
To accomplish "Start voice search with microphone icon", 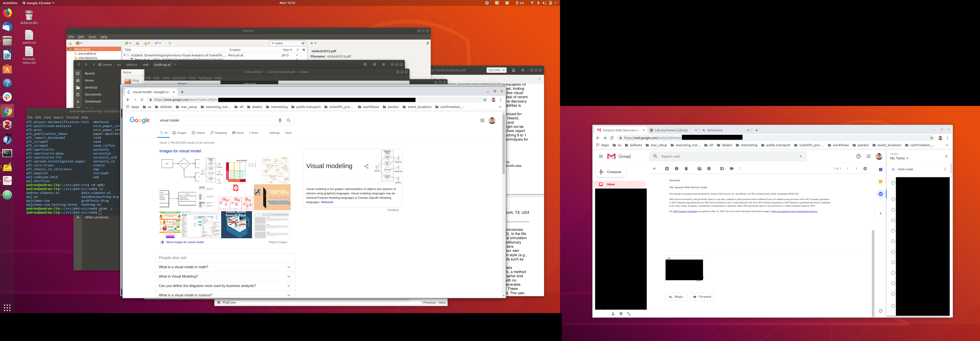I will click(280, 120).
